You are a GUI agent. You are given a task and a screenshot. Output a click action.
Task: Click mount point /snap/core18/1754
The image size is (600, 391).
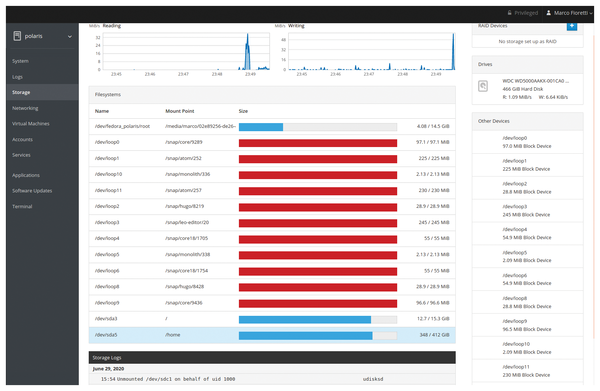click(187, 270)
